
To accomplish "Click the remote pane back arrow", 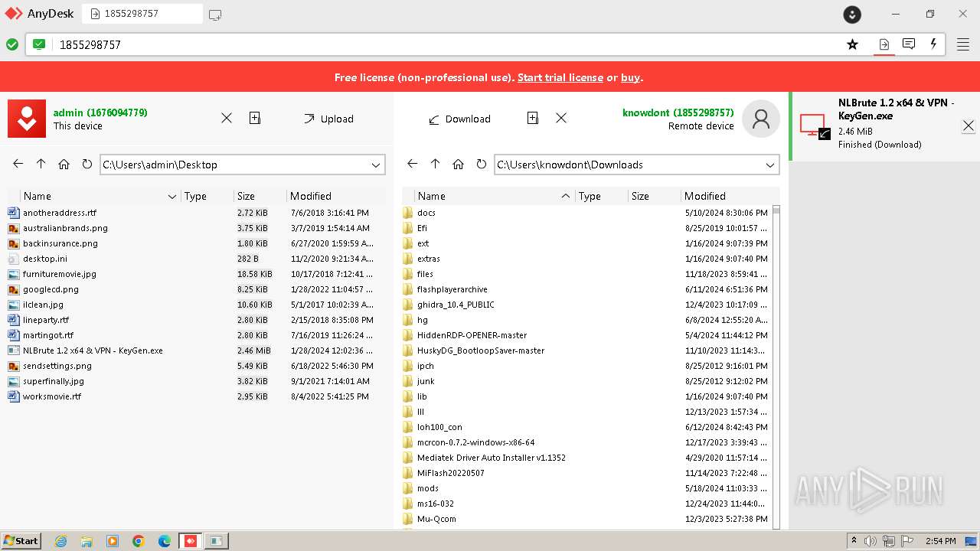I will pyautogui.click(x=413, y=164).
